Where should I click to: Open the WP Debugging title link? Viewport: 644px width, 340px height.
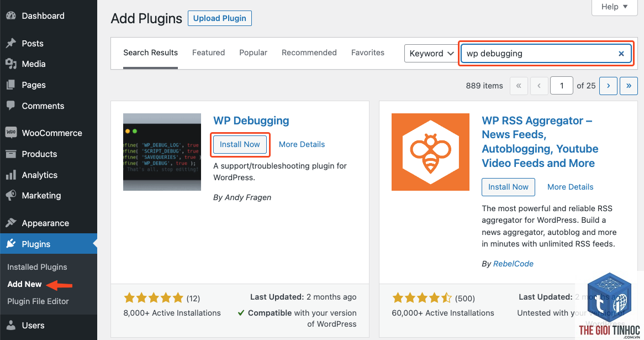251,121
